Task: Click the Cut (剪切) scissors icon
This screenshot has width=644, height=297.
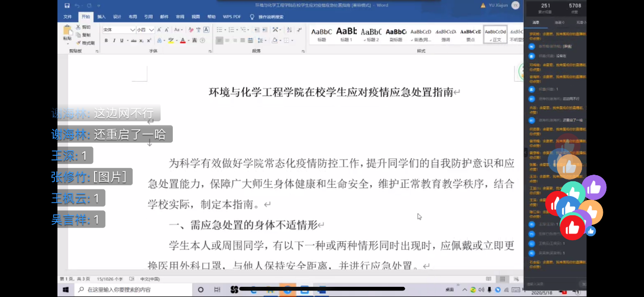Action: [78, 27]
